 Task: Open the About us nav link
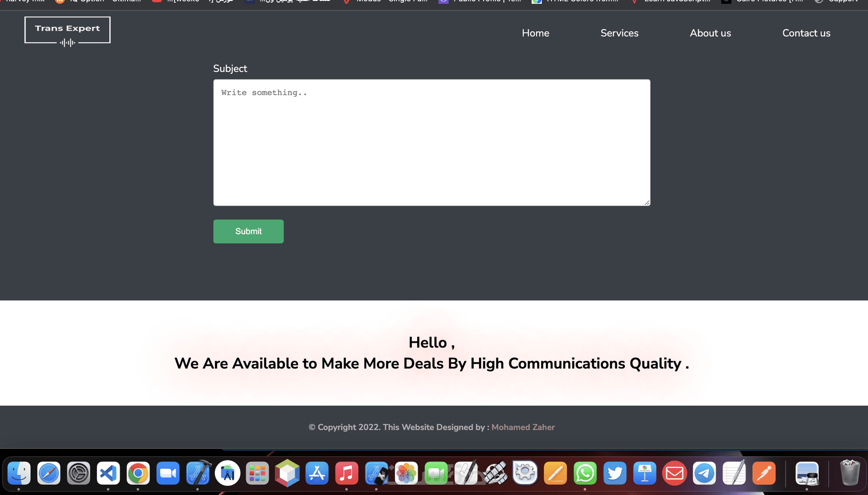point(710,33)
